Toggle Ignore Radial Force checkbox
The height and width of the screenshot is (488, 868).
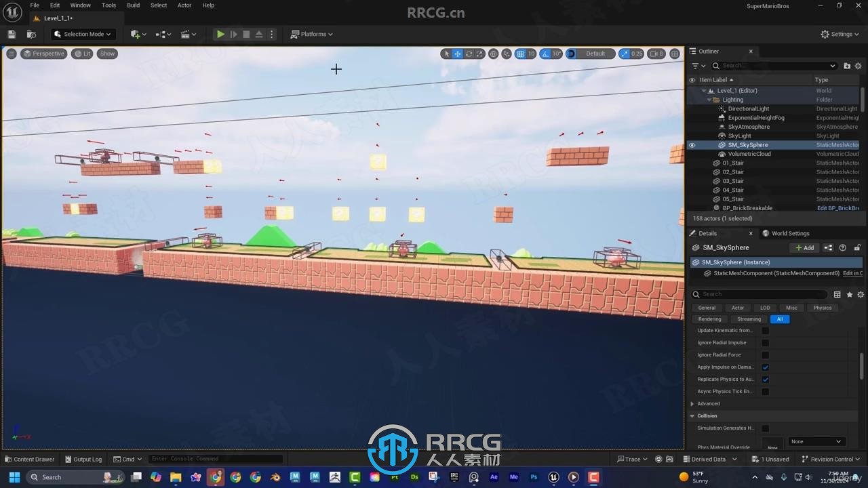(765, 355)
